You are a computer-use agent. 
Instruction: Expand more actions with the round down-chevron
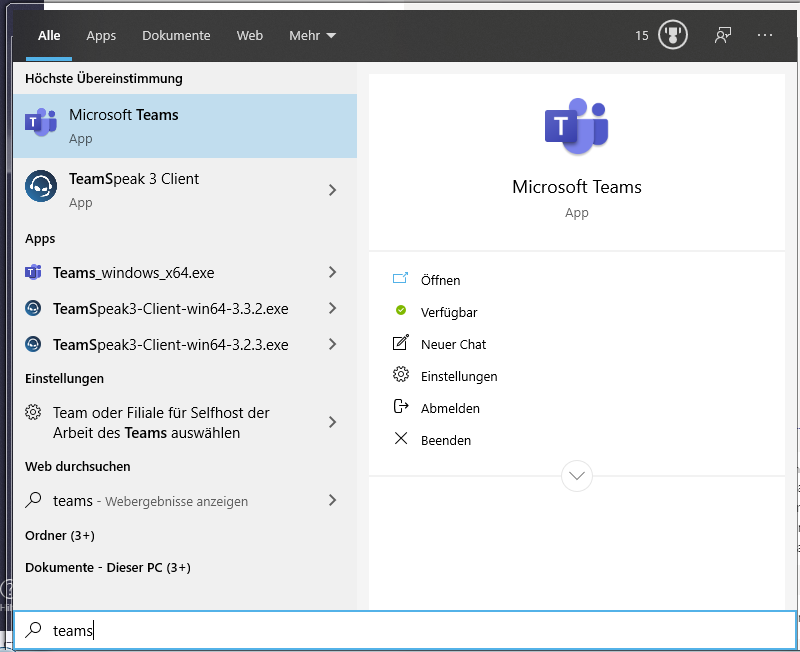[577, 476]
